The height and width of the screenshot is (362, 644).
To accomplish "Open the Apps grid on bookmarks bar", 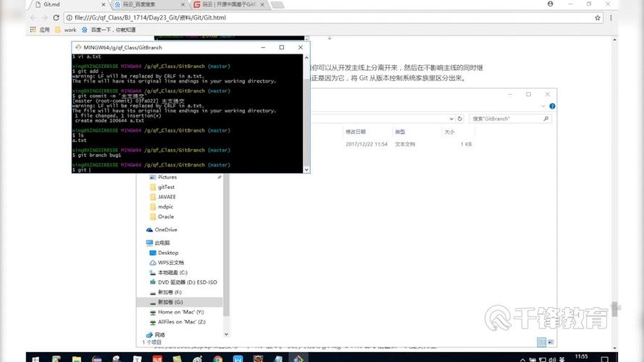I will [x=33, y=30].
